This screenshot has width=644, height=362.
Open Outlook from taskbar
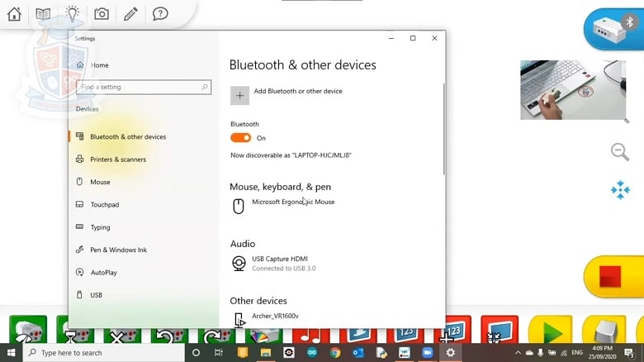point(358,353)
